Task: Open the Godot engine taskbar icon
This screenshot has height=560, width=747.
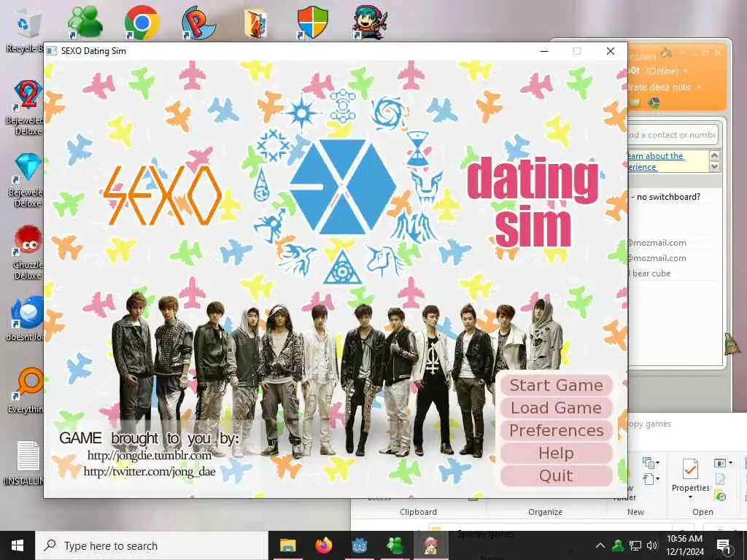Action: (359, 545)
